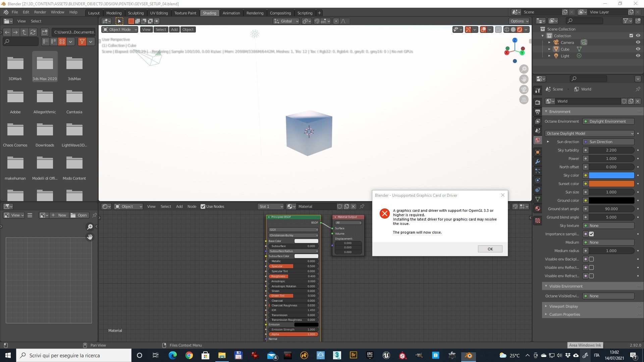Click the pan view hand icon
The width and height of the screenshot is (644, 362).
(524, 79)
